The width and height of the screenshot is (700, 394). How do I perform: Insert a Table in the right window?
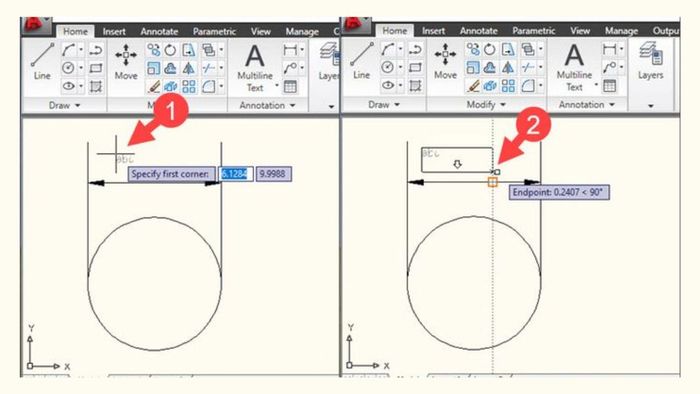[x=609, y=85]
